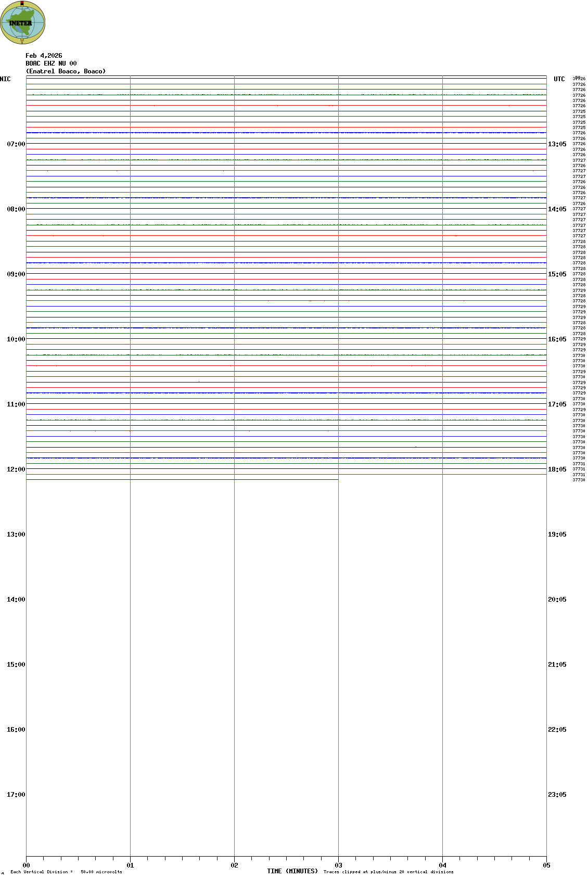This screenshot has width=588, height=879.
Task: Click the 16:05 UTC time label
Action: pos(557,339)
